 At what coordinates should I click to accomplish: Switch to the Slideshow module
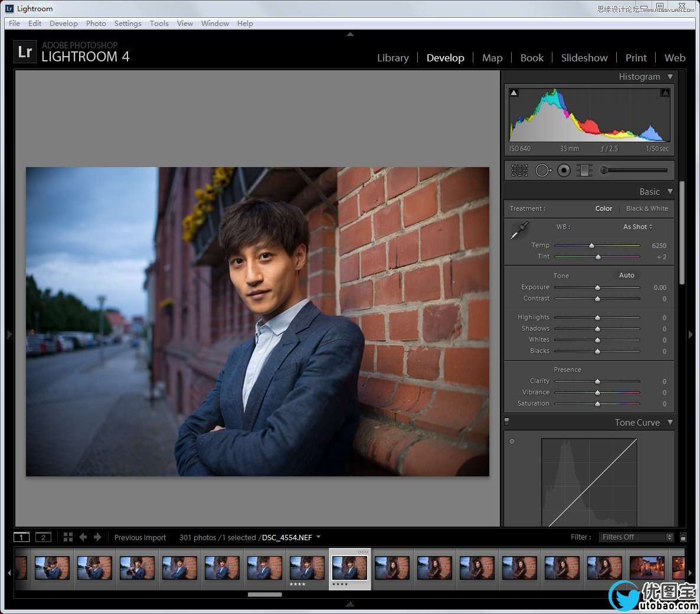584,58
